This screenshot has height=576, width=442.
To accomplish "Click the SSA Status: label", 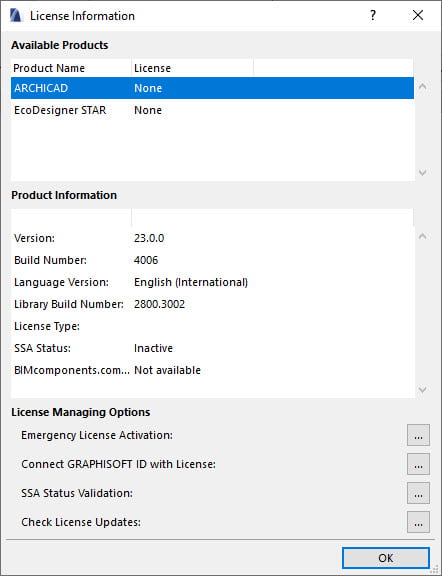I will [42, 348].
